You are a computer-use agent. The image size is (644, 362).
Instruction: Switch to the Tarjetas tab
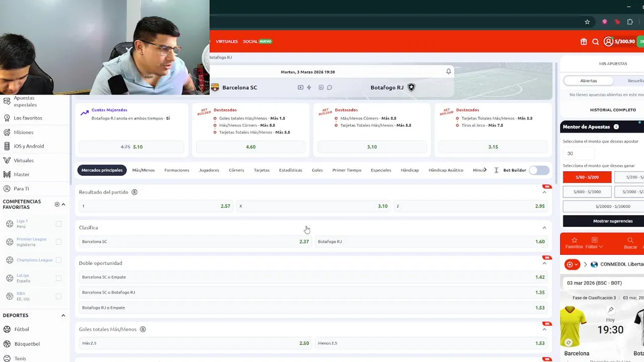coord(262,170)
